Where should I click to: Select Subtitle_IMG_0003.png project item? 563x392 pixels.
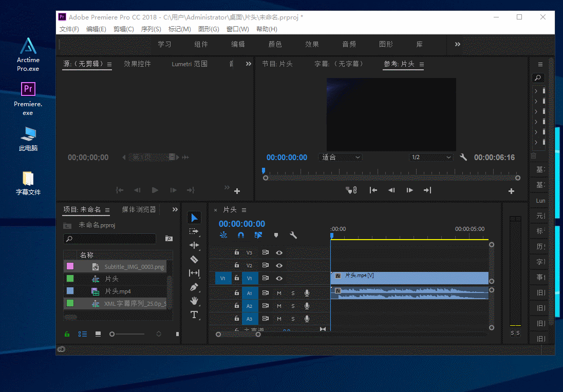pos(115,266)
